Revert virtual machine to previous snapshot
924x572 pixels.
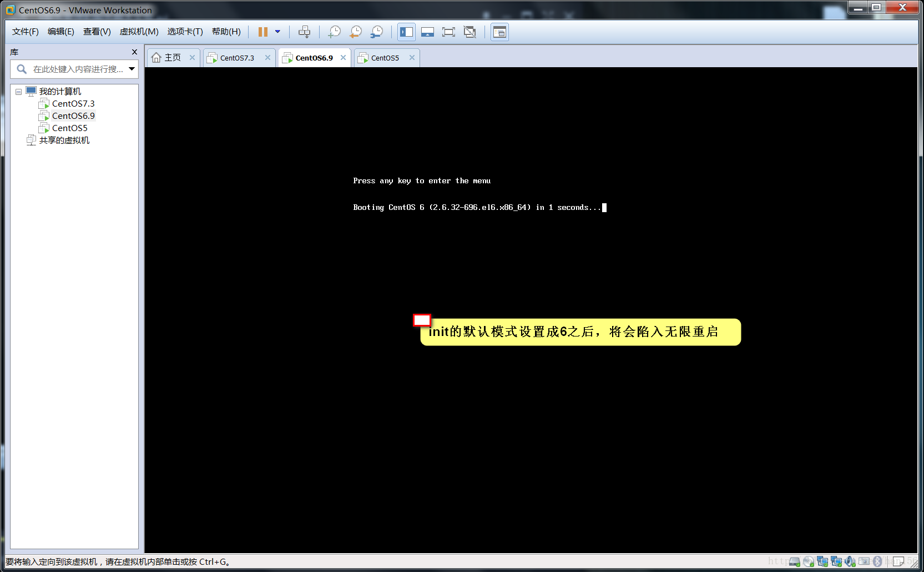click(355, 32)
